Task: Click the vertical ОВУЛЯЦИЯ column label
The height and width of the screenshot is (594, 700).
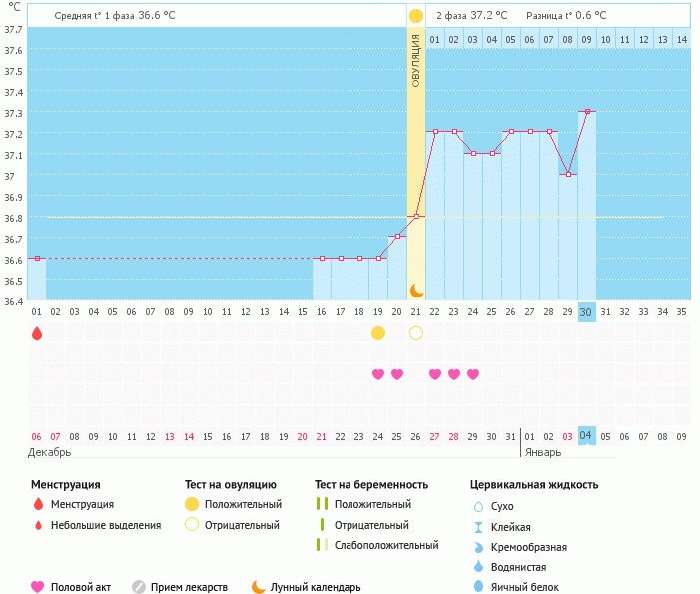Action: pos(416,60)
